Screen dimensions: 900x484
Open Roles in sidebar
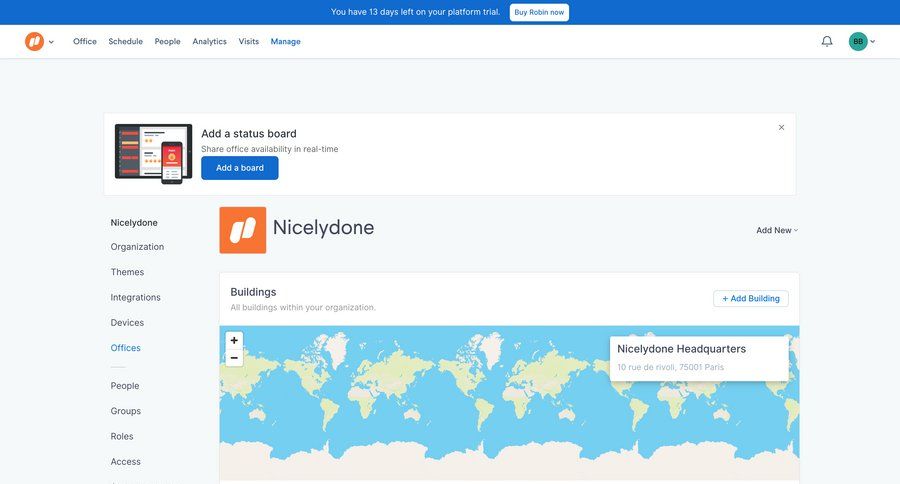[x=122, y=436]
